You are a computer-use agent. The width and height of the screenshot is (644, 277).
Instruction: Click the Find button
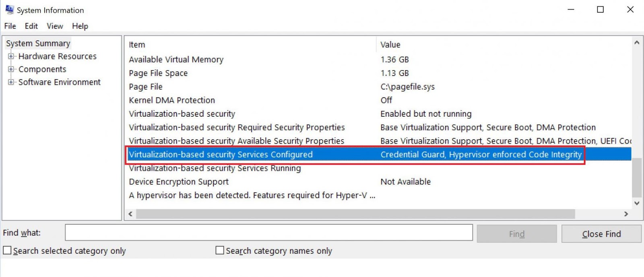click(516, 234)
